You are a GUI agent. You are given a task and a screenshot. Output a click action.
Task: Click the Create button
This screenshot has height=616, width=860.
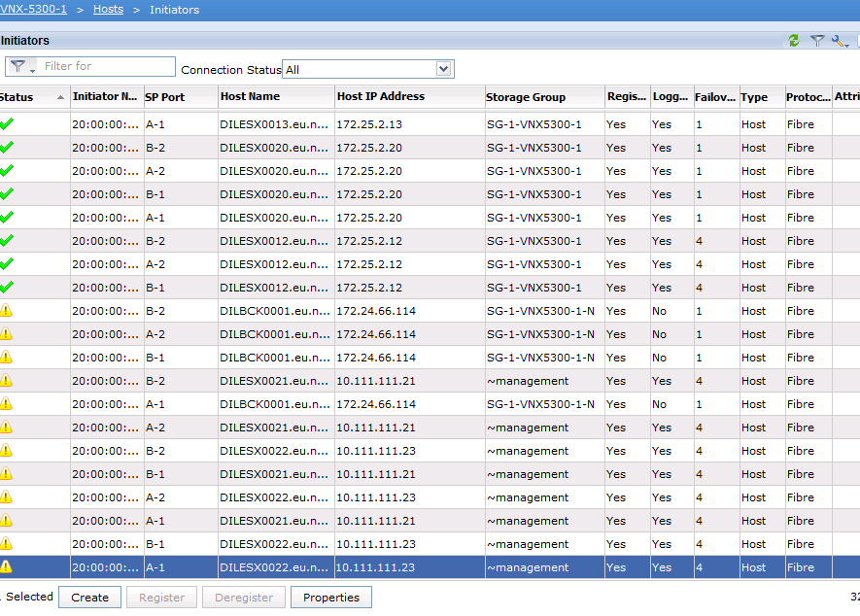coord(90,598)
